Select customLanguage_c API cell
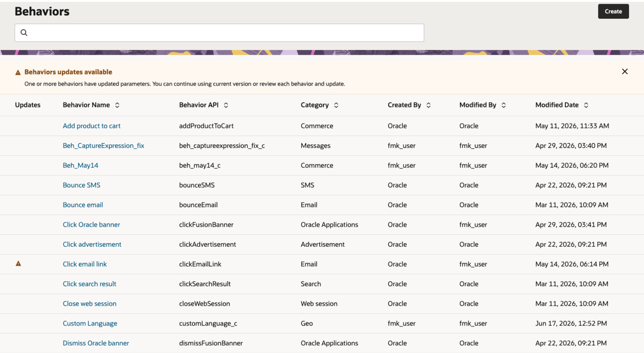The height and width of the screenshot is (353, 644). (x=208, y=323)
